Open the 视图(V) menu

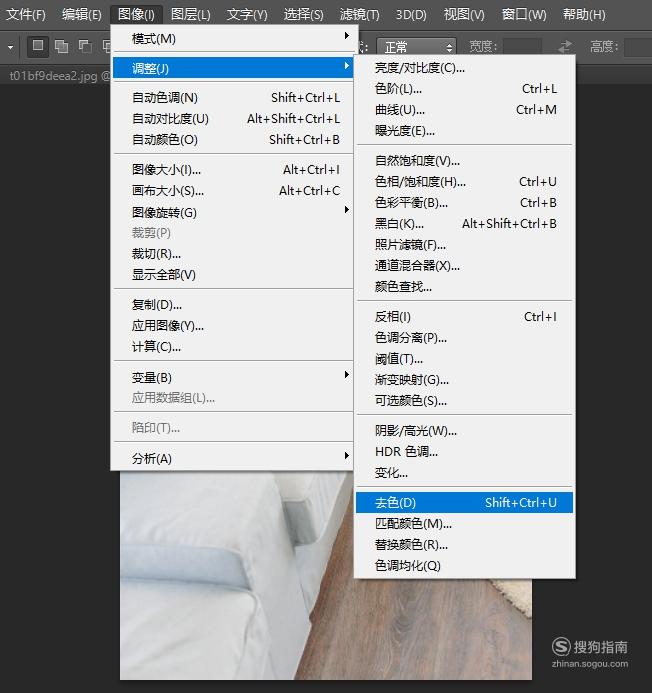(x=464, y=15)
